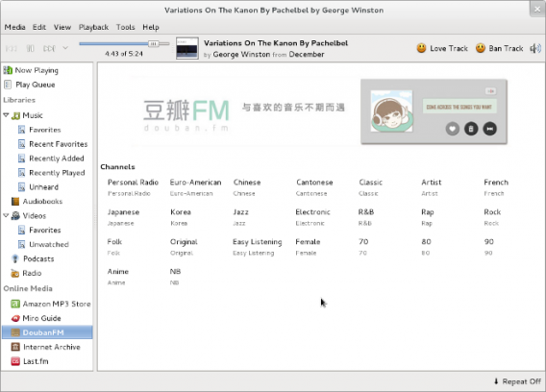Open the Internet Archive icon
Viewport: 546px width, 392px height.
pos(15,347)
